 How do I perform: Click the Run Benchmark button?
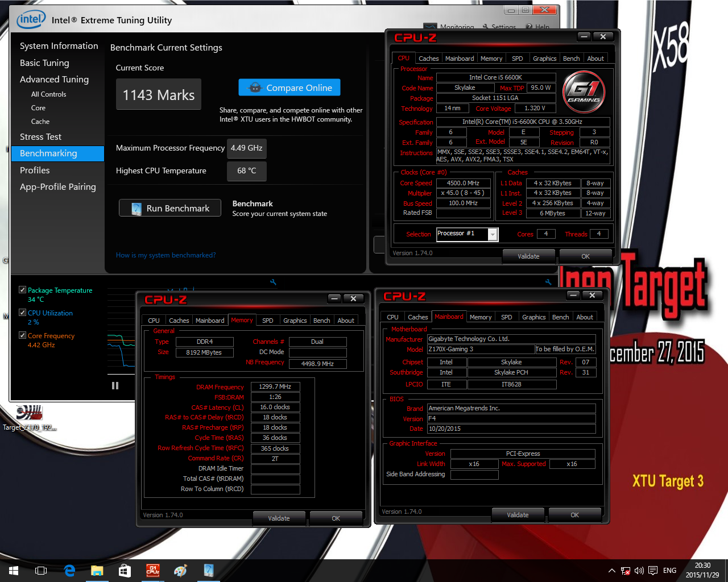pyautogui.click(x=170, y=209)
